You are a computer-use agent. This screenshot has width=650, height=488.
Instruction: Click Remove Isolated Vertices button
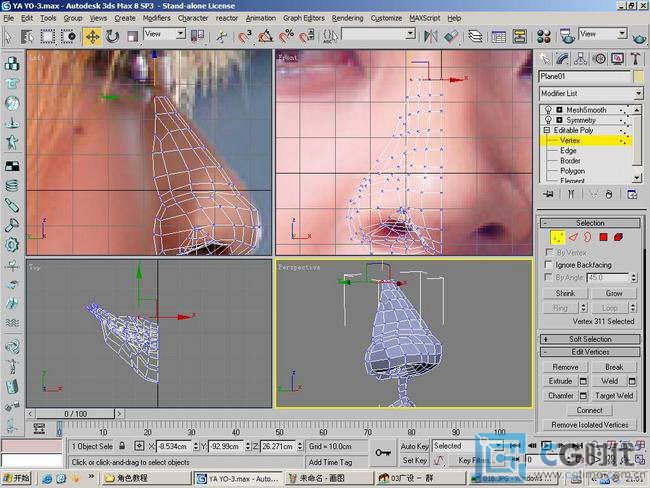coord(589,425)
